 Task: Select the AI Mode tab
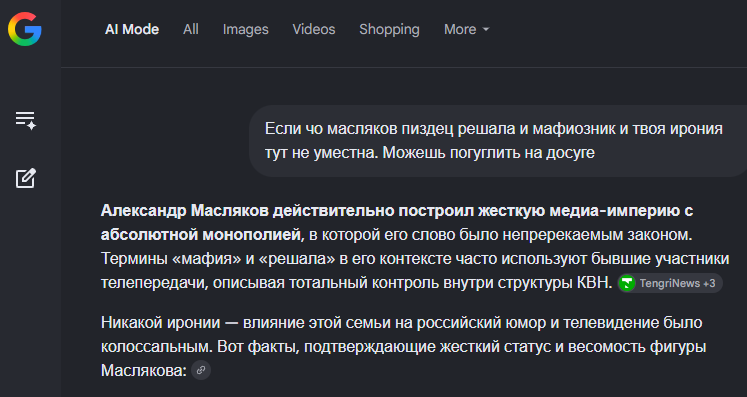pos(132,30)
